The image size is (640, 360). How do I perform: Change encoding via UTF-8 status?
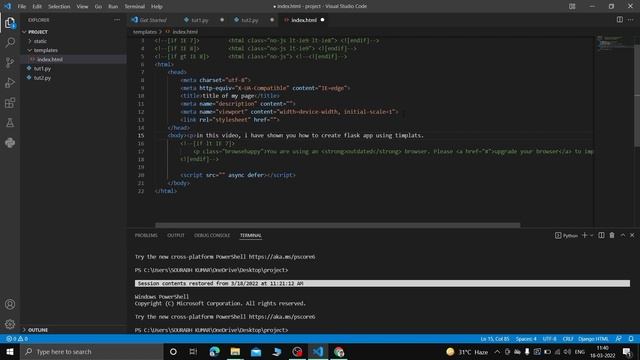click(x=549, y=339)
